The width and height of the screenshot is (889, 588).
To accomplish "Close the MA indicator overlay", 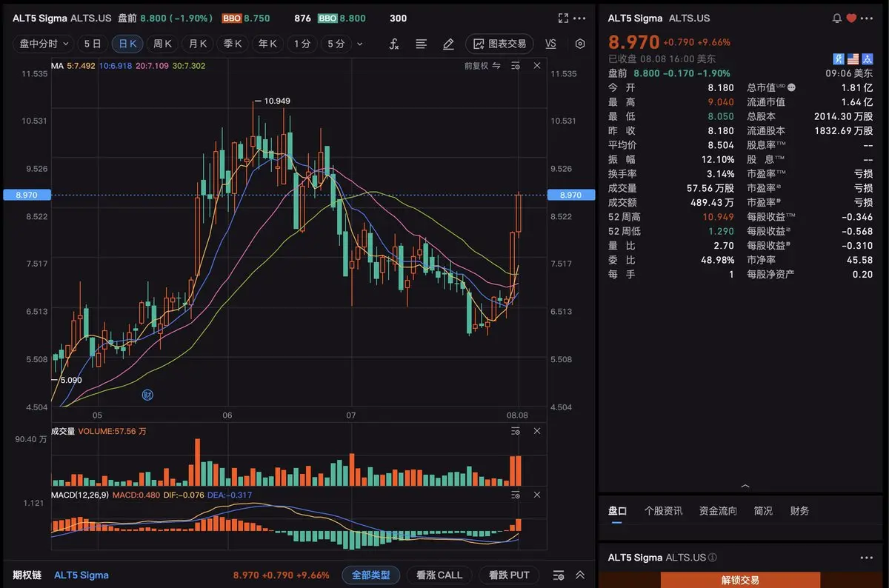I will click(x=537, y=66).
